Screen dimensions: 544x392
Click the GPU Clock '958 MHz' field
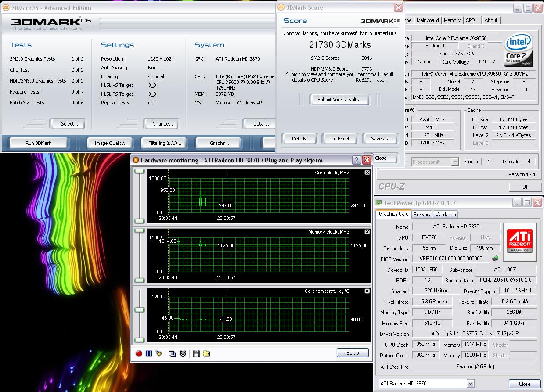[425, 345]
